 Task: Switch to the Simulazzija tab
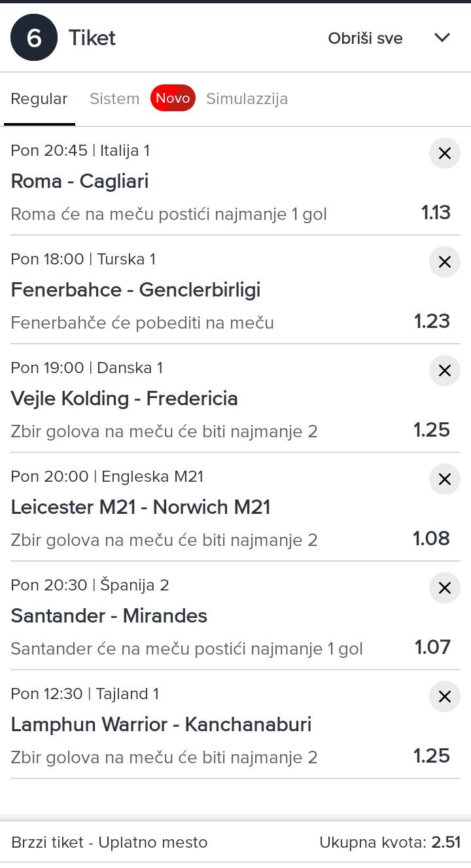(247, 99)
